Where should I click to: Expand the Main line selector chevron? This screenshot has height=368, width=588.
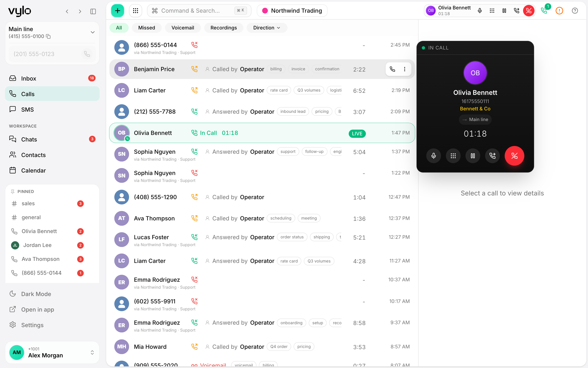point(92,32)
